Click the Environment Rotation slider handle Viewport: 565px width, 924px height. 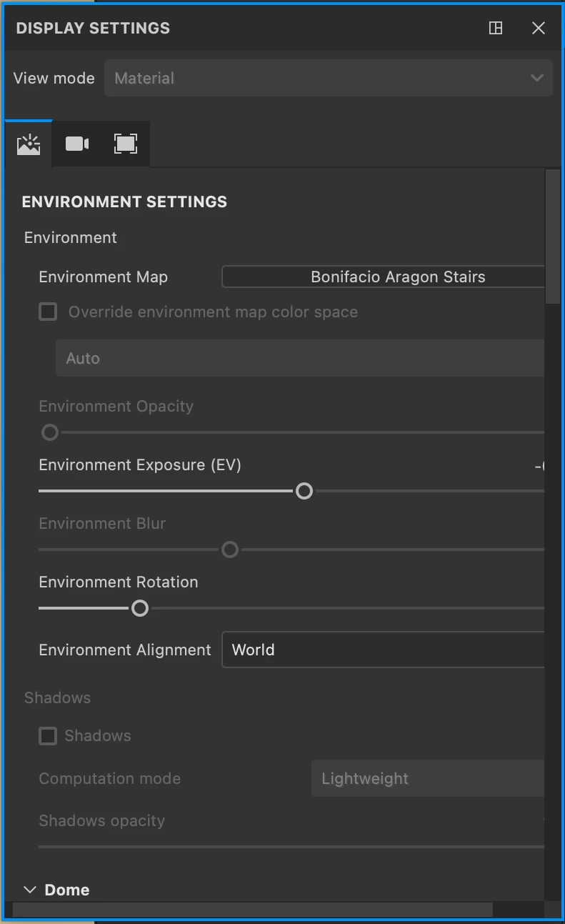[140, 608]
